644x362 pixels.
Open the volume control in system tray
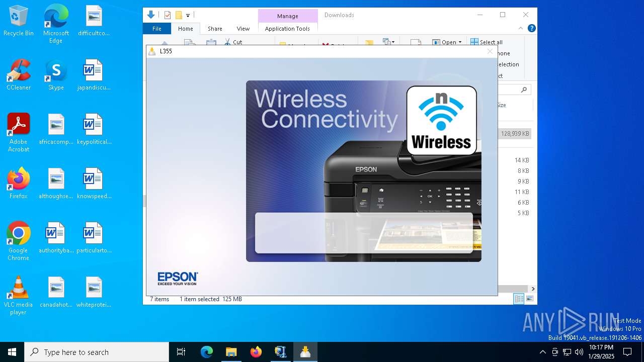tap(579, 352)
